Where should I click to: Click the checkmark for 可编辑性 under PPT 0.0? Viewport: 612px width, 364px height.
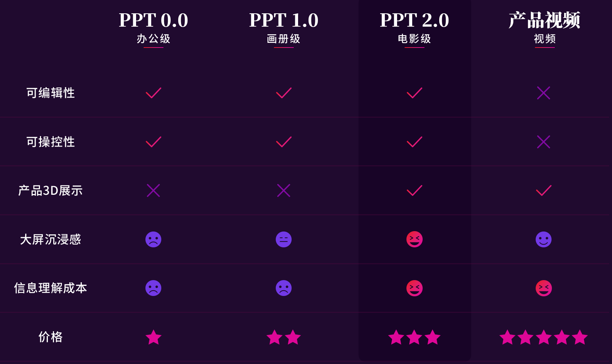(x=153, y=93)
